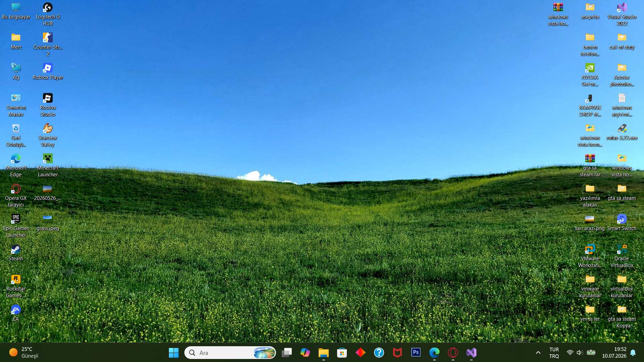The width and height of the screenshot is (644, 362).
Task: Select the Opera GX tarayıcı desktop shortcut
Action: click(16, 196)
